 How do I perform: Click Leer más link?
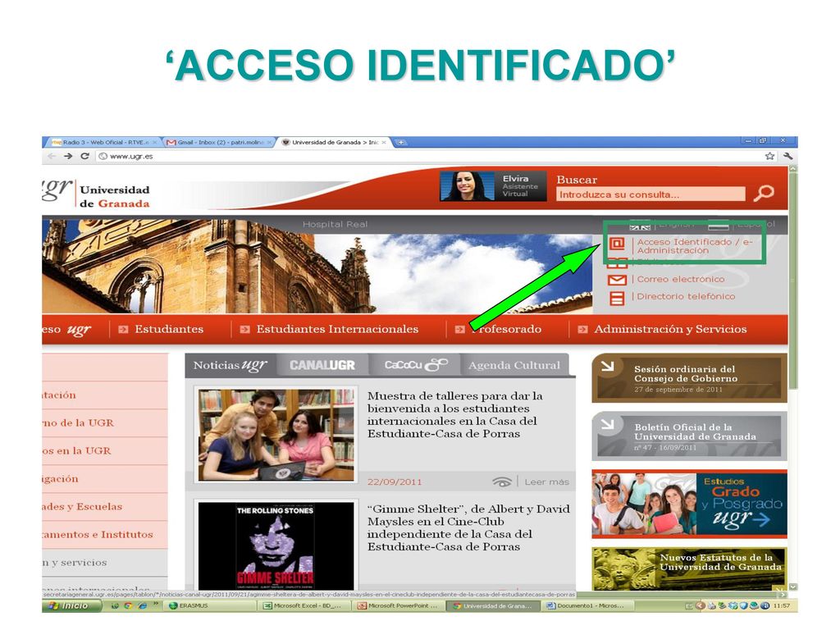(546, 482)
